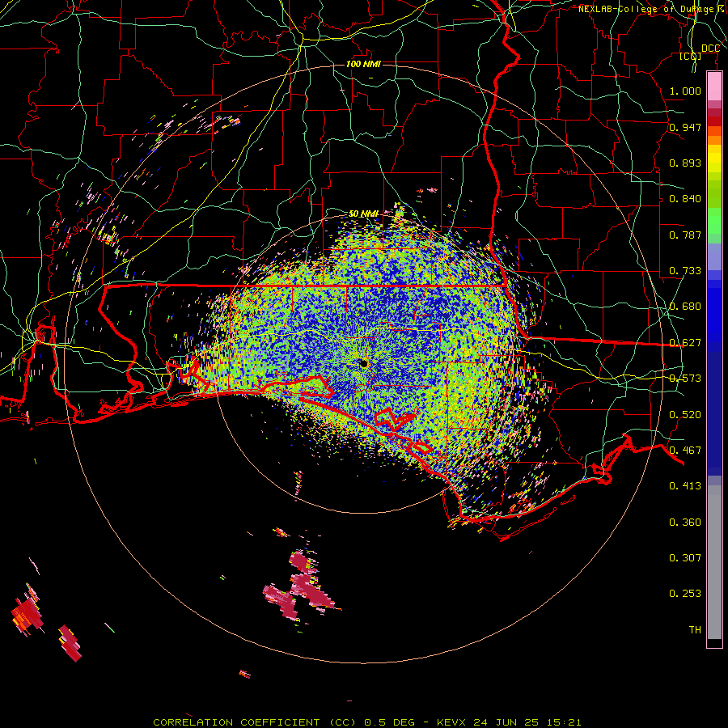Click the black radar site dot at center
Image resolution: width=728 pixels, height=728 pixels.
coord(363,363)
